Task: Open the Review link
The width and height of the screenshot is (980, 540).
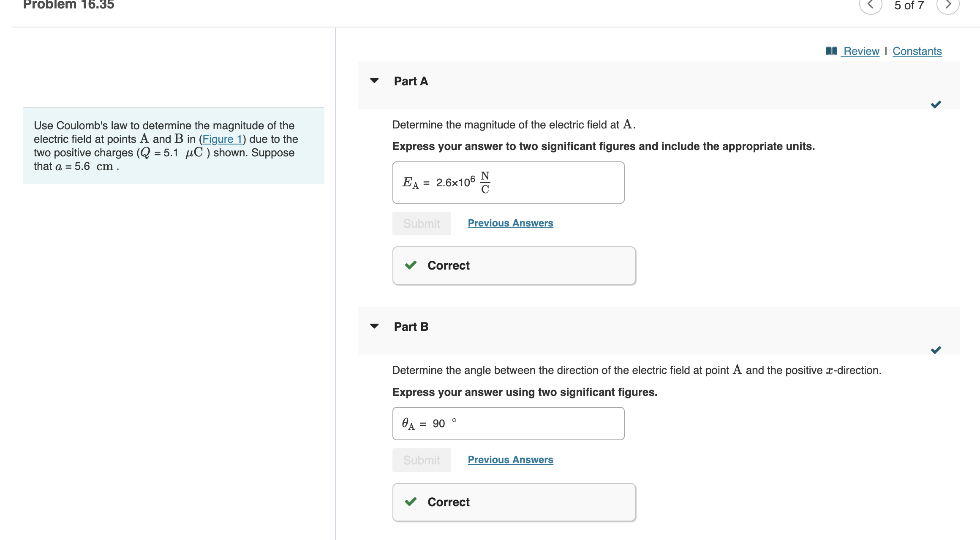Action: click(x=861, y=51)
